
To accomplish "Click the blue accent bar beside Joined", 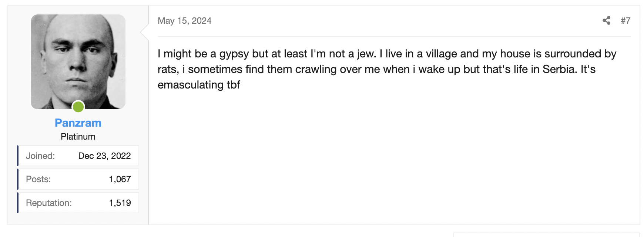I will [x=18, y=156].
